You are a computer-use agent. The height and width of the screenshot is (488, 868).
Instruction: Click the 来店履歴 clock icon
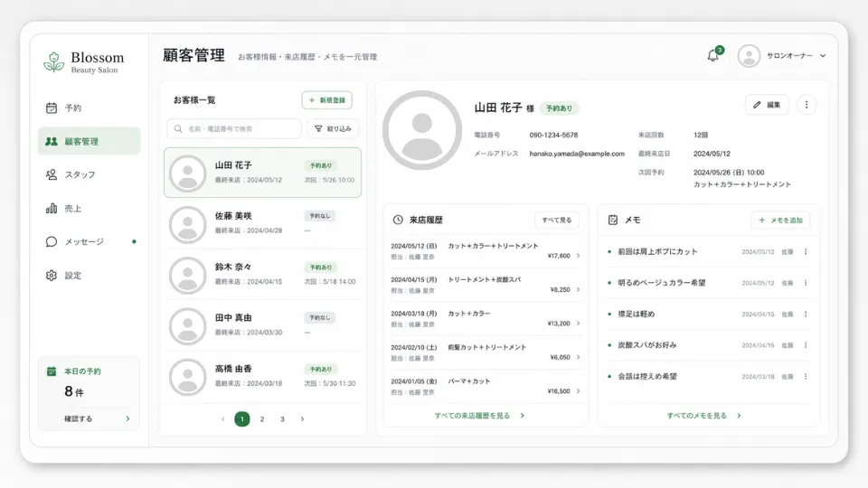pyautogui.click(x=398, y=220)
